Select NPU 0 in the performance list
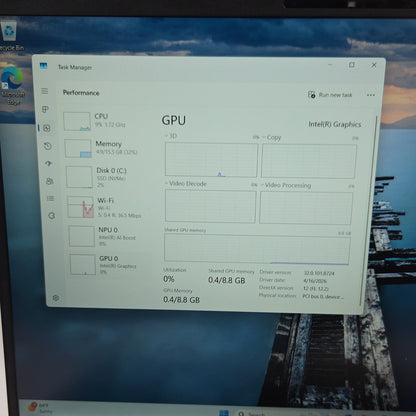The image size is (416, 416). pos(108,236)
